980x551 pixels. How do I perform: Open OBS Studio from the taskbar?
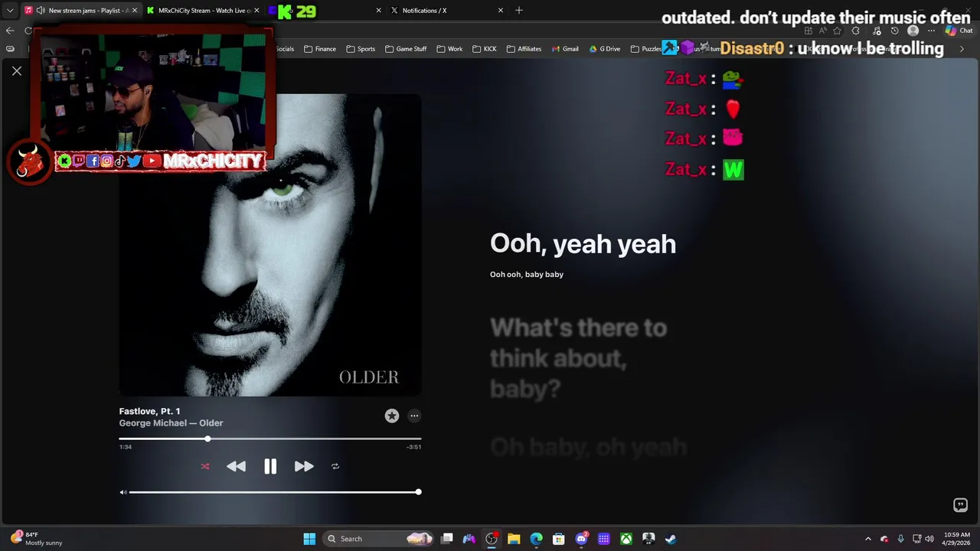point(492,539)
